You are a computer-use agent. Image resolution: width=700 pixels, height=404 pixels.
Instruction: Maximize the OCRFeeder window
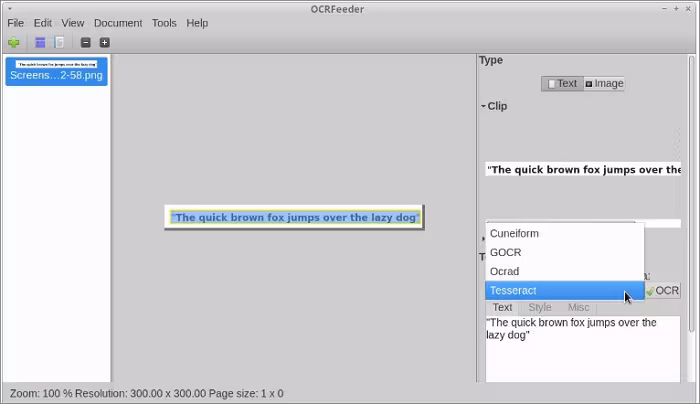pos(676,9)
